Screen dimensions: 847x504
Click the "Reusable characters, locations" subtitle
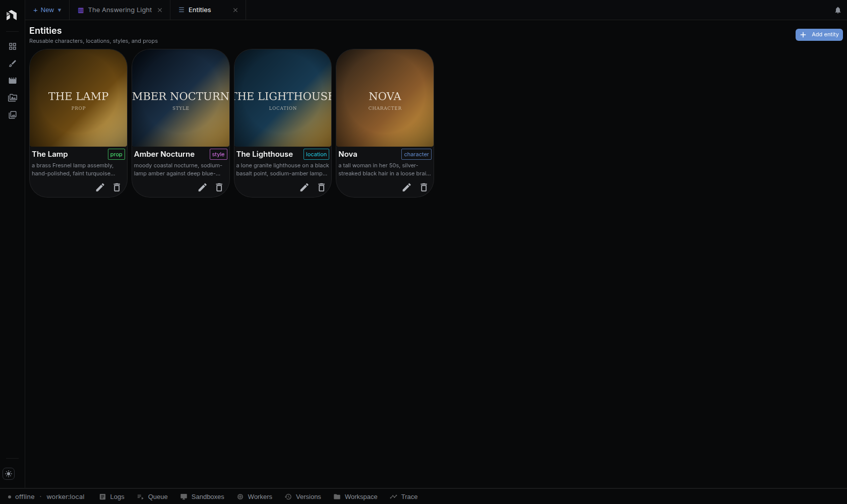pyautogui.click(x=93, y=41)
